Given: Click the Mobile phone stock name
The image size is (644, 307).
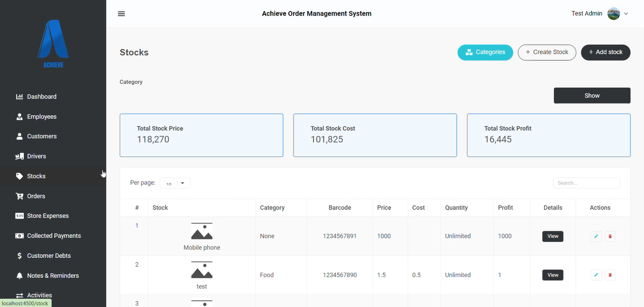Looking at the screenshot, I should [202, 248].
